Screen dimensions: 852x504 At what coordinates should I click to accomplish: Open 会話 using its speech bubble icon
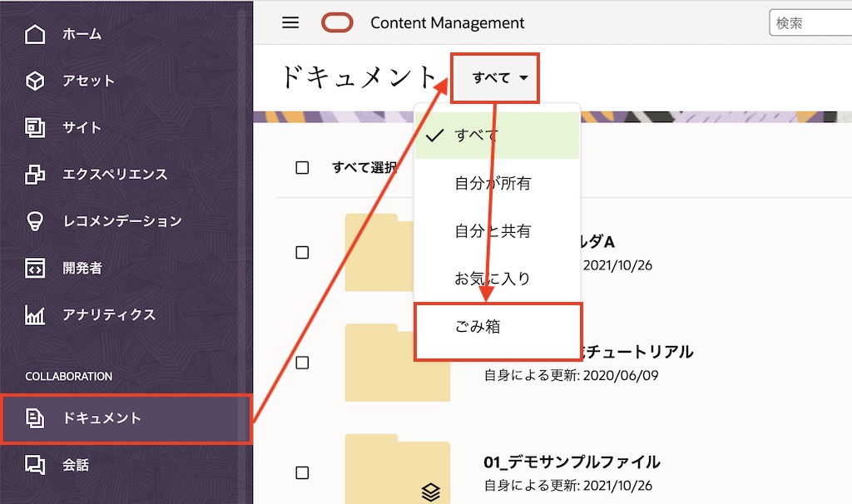click(x=35, y=466)
